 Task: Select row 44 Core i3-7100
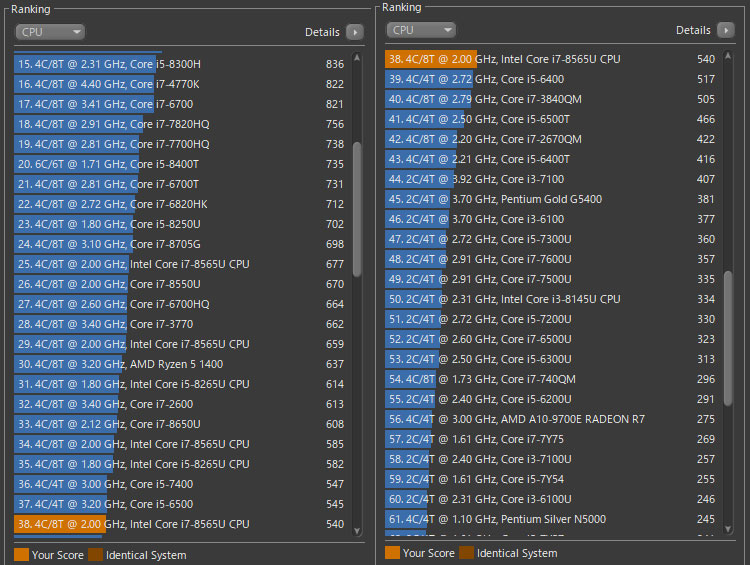pyautogui.click(x=552, y=179)
